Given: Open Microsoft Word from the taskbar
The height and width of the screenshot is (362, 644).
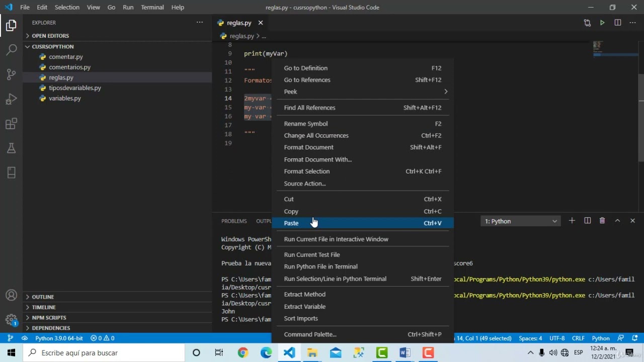Looking at the screenshot, I should (x=405, y=353).
